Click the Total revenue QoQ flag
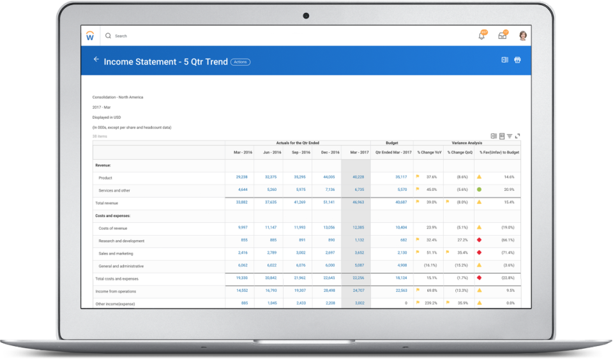The image size is (613, 364). point(448,202)
